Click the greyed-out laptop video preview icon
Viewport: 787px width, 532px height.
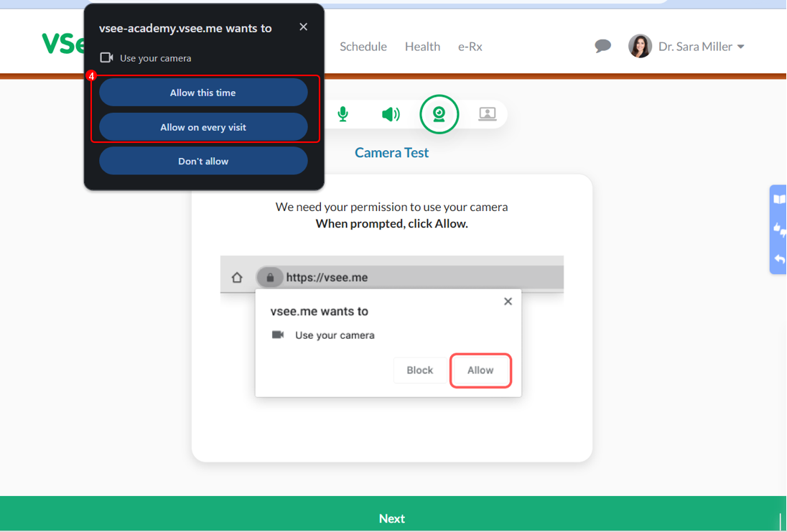(x=488, y=114)
